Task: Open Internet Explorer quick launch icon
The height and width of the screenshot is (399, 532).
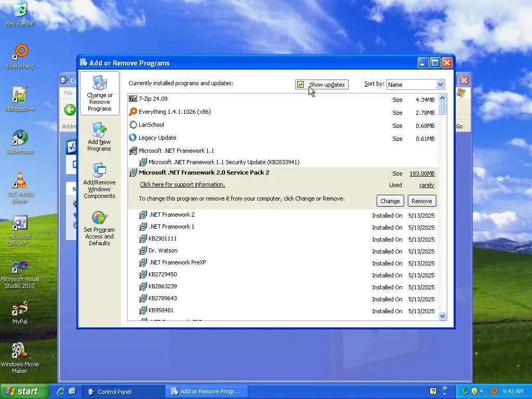Action: pos(61,391)
